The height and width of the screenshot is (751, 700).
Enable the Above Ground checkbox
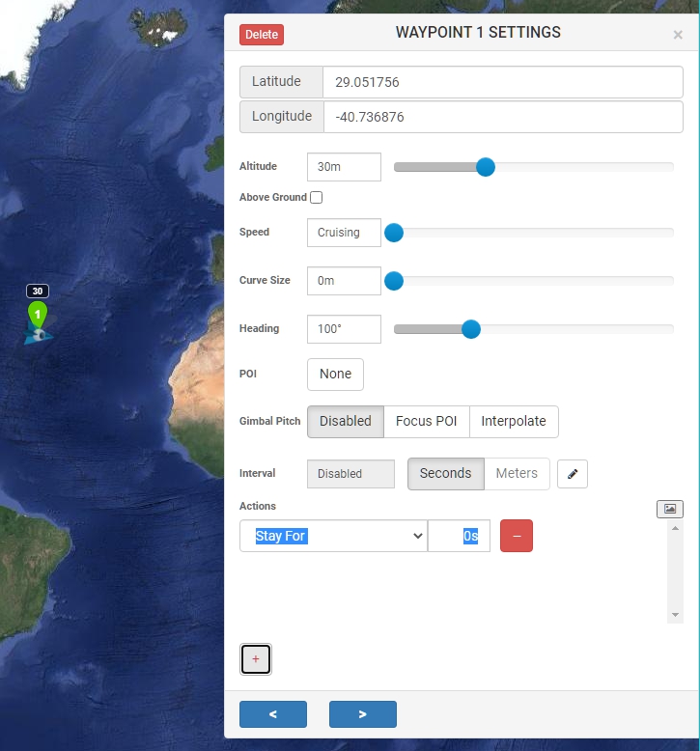click(317, 197)
